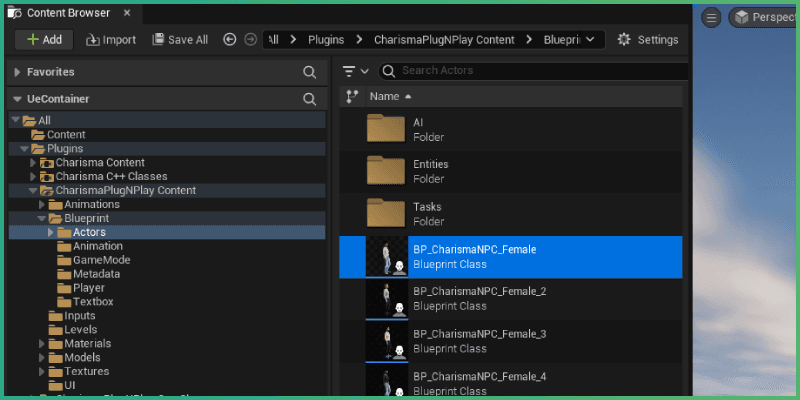Open the asset filter dropdown
This screenshot has height=400, width=800.
[356, 71]
